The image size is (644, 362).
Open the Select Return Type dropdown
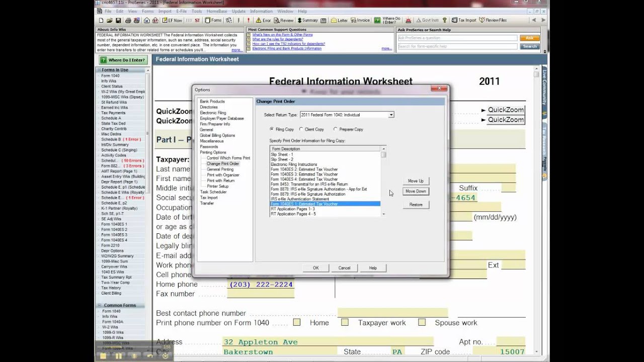pyautogui.click(x=347, y=115)
